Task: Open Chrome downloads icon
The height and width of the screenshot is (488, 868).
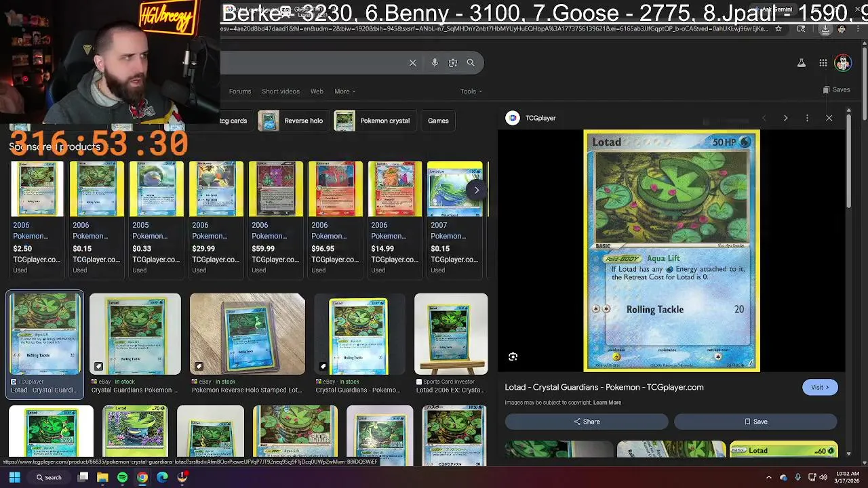Action: [x=825, y=28]
